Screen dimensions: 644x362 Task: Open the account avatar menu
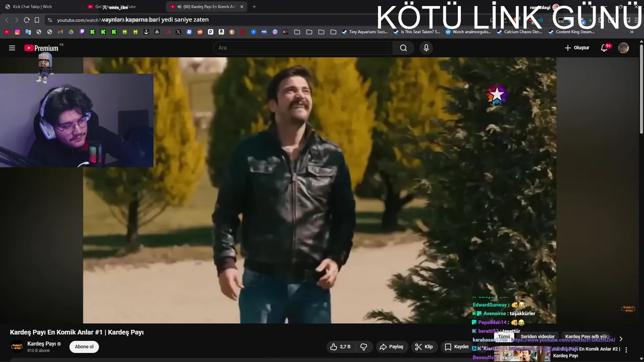tap(624, 48)
